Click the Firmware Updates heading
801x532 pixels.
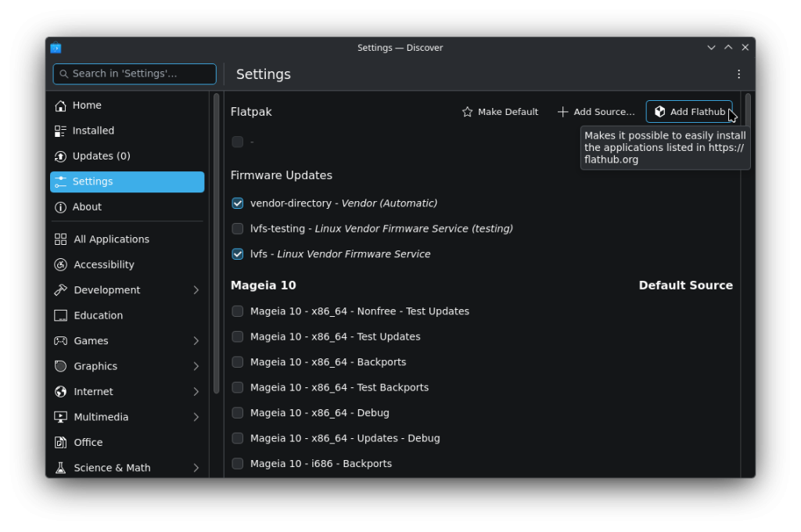click(281, 175)
